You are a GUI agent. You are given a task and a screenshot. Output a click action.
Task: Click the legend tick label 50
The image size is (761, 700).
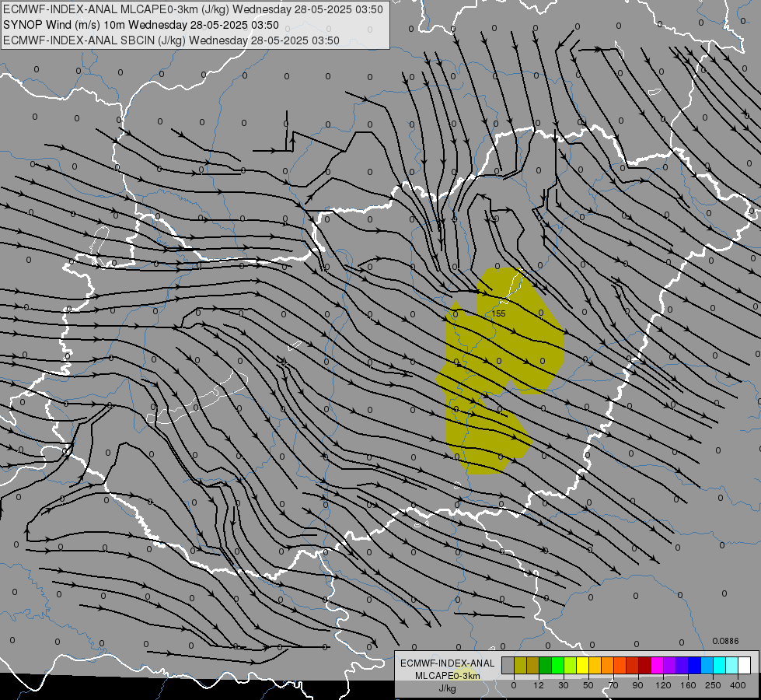click(588, 685)
